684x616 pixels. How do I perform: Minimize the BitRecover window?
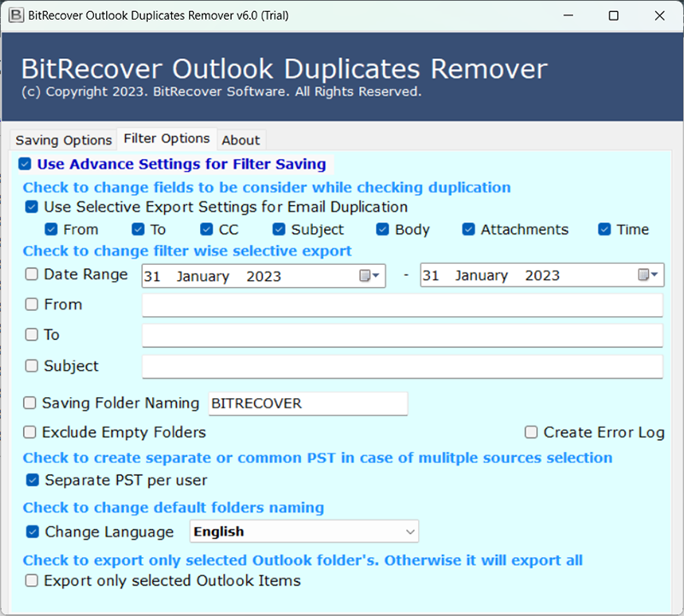(x=568, y=15)
